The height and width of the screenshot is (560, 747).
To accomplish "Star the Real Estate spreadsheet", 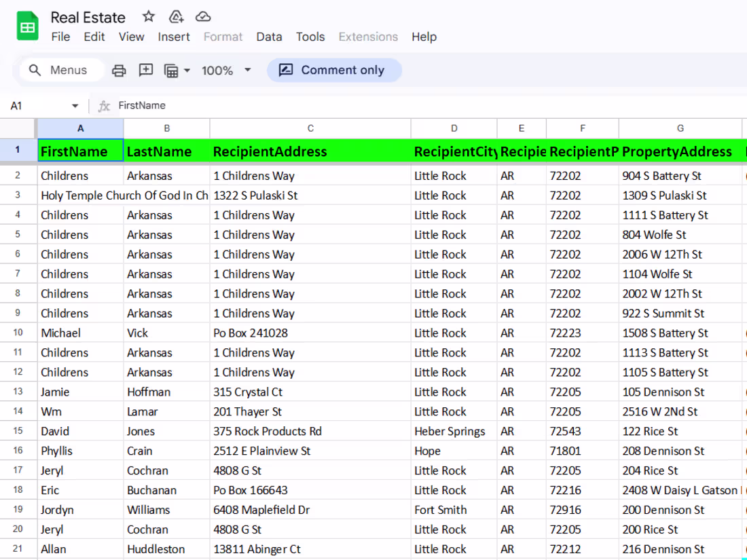I will (x=148, y=17).
